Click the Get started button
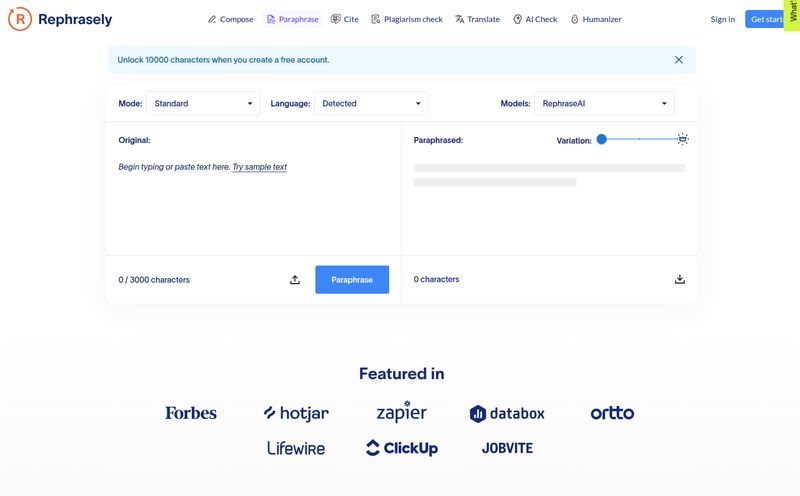 click(x=764, y=19)
